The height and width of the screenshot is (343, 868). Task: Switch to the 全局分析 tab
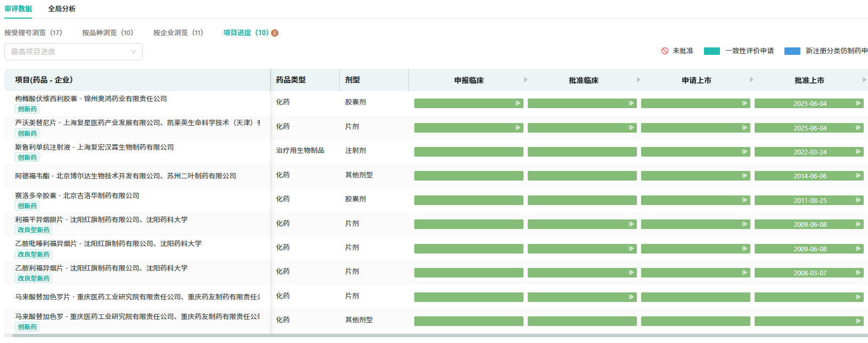(x=62, y=9)
